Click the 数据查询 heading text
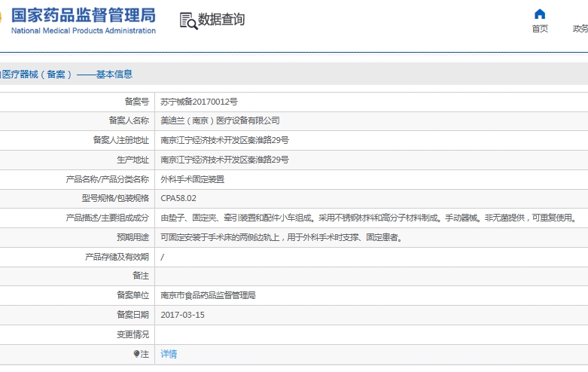 [221, 19]
